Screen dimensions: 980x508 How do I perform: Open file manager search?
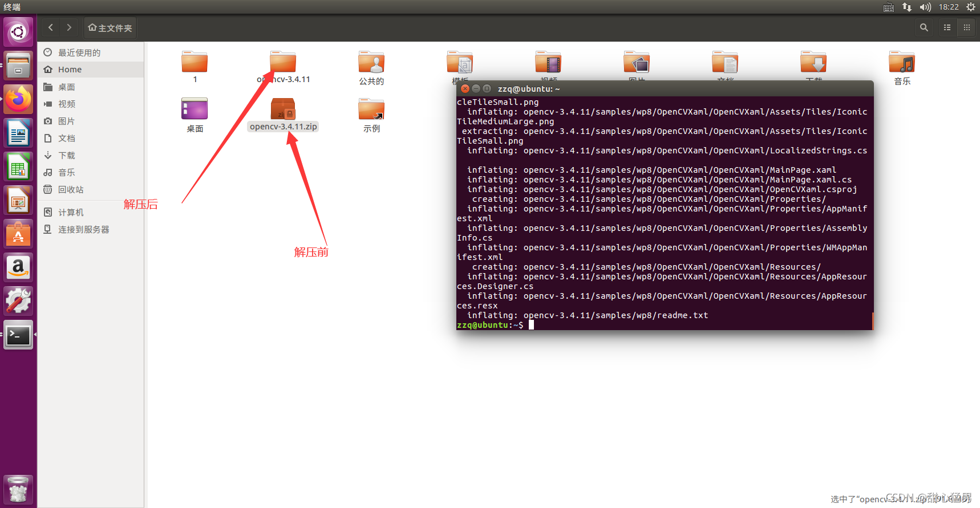(924, 27)
